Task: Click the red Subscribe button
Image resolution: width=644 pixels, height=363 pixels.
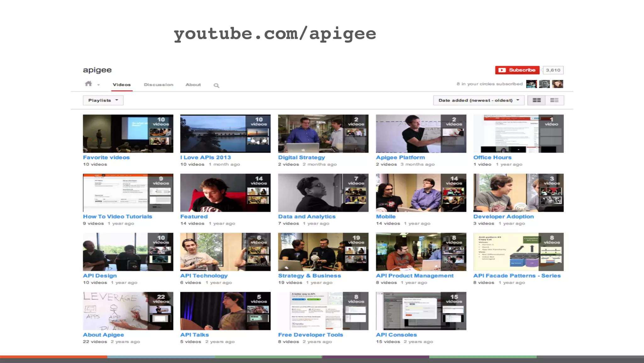Action: coord(517,70)
